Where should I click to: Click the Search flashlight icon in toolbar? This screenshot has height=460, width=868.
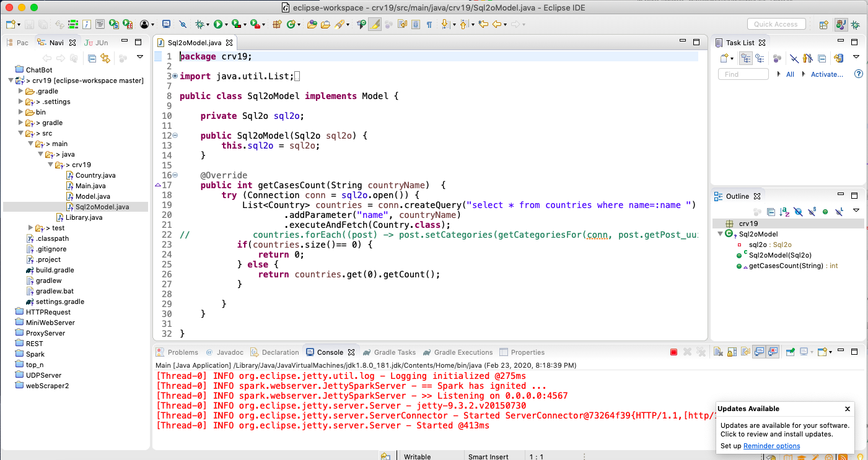pos(340,24)
